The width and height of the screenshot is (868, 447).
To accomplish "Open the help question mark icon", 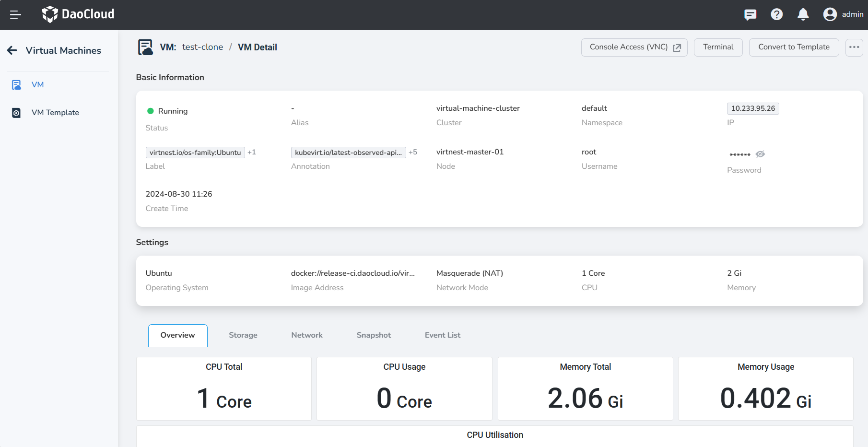I will coord(776,15).
